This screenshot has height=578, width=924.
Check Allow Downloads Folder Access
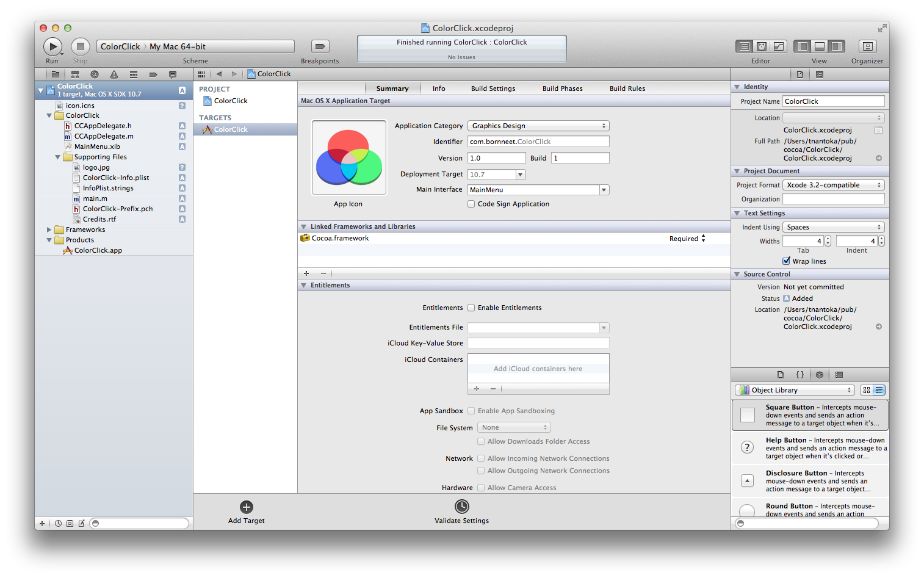pos(481,441)
